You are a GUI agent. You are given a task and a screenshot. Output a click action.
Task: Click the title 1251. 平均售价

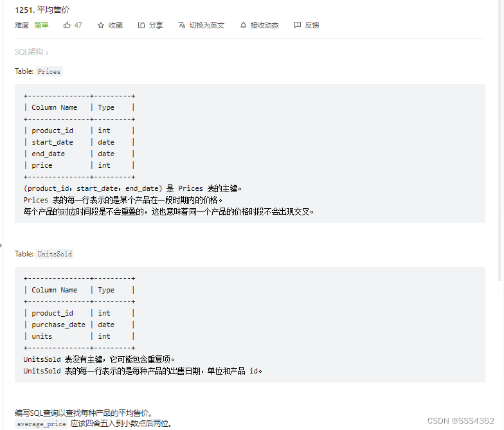(x=42, y=10)
